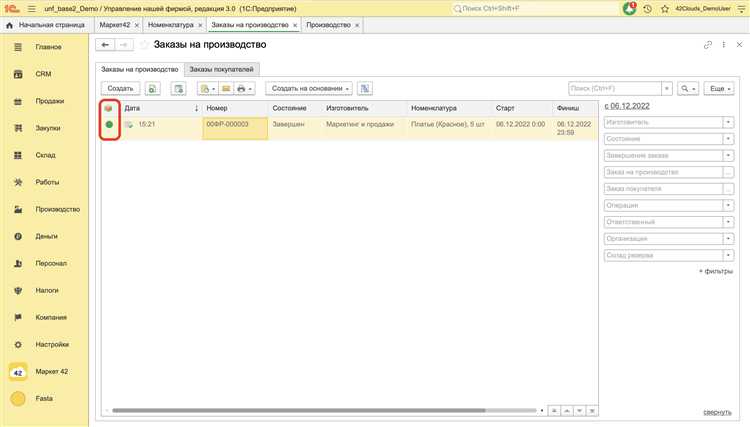Click the favorites star in top bar

pos(665,8)
